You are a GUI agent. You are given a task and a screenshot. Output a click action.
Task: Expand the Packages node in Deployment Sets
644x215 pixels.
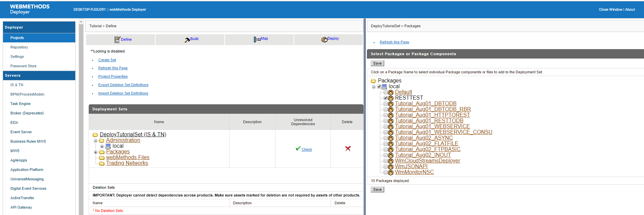[95, 152]
